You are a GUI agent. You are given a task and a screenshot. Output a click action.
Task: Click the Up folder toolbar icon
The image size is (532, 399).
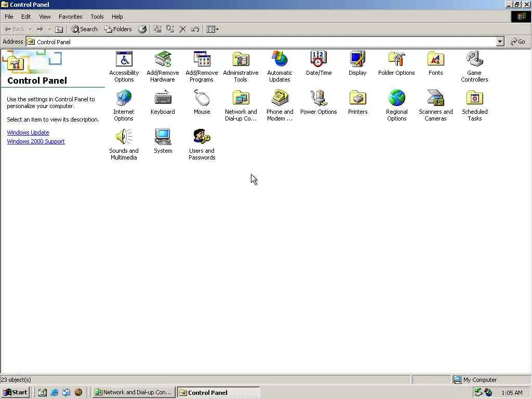click(59, 30)
